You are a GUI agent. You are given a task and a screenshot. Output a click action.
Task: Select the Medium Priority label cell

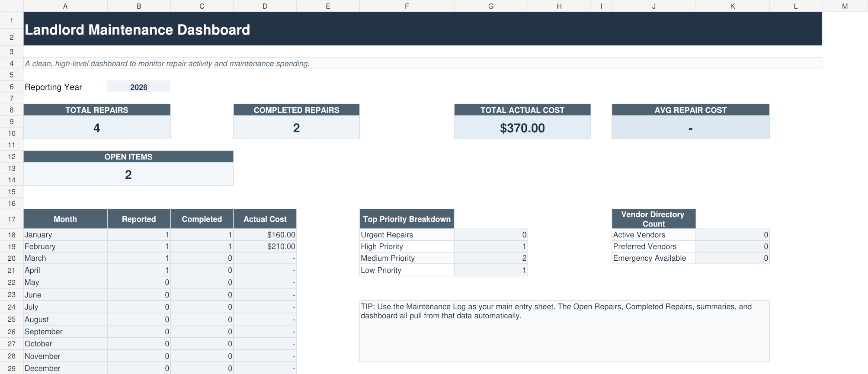pos(407,258)
